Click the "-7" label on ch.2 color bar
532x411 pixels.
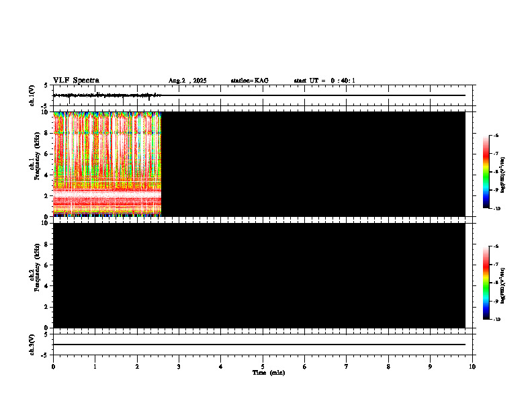pos(496,265)
